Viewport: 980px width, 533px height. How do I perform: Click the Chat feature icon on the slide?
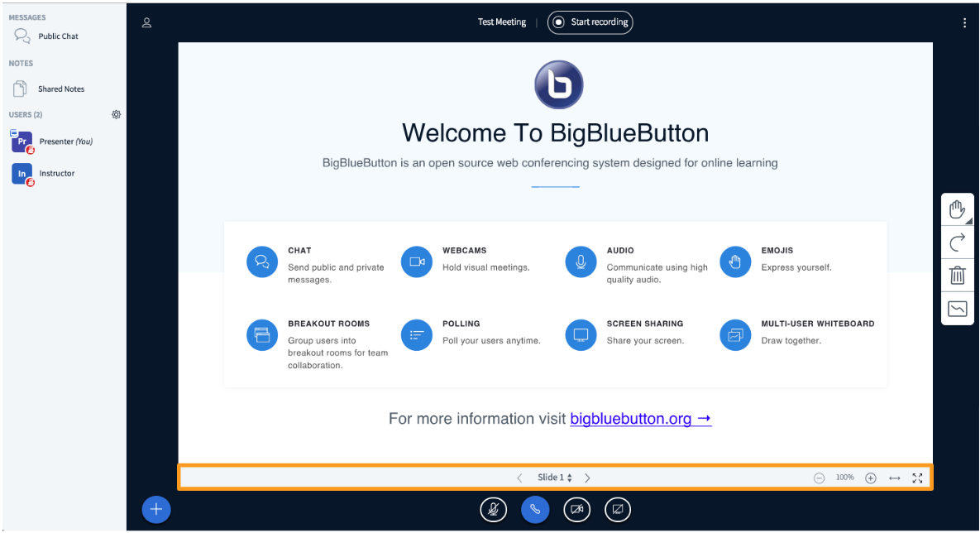click(262, 262)
